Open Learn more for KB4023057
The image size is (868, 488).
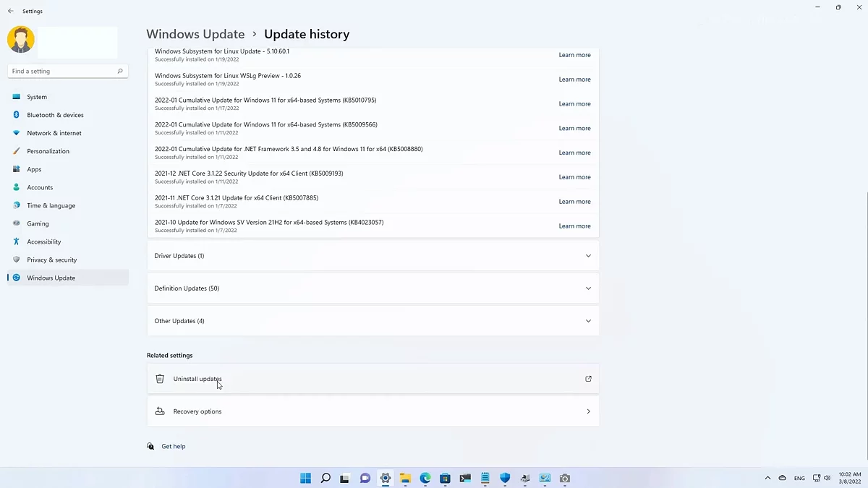(x=574, y=226)
